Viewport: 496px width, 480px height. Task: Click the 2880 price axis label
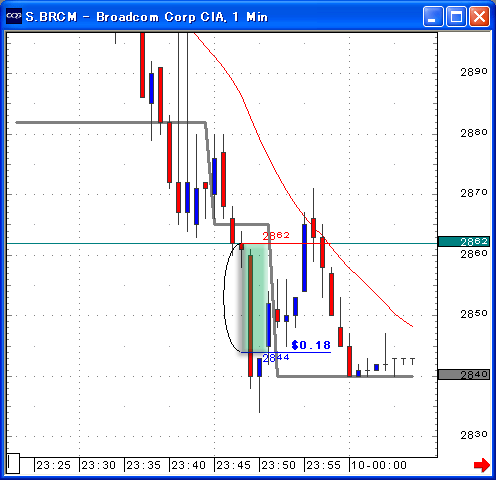pos(474,133)
